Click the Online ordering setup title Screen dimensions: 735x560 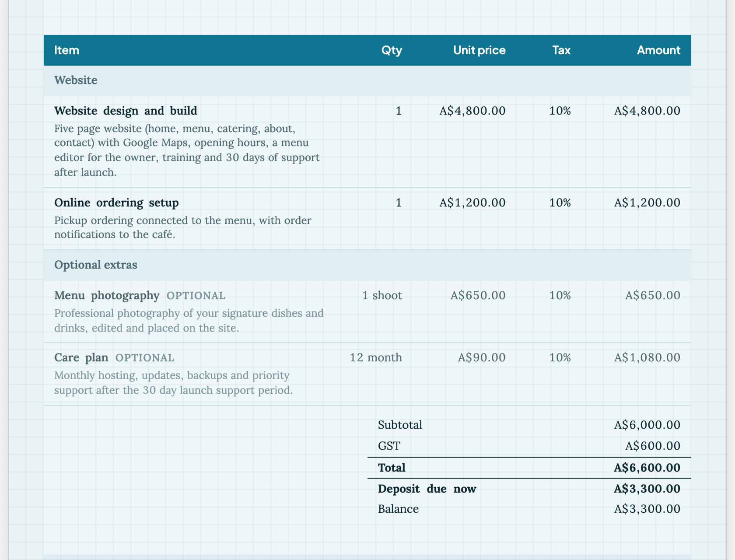tap(116, 203)
